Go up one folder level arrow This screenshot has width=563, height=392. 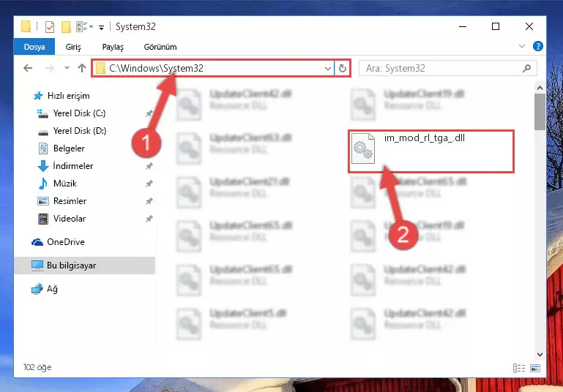pos(82,68)
